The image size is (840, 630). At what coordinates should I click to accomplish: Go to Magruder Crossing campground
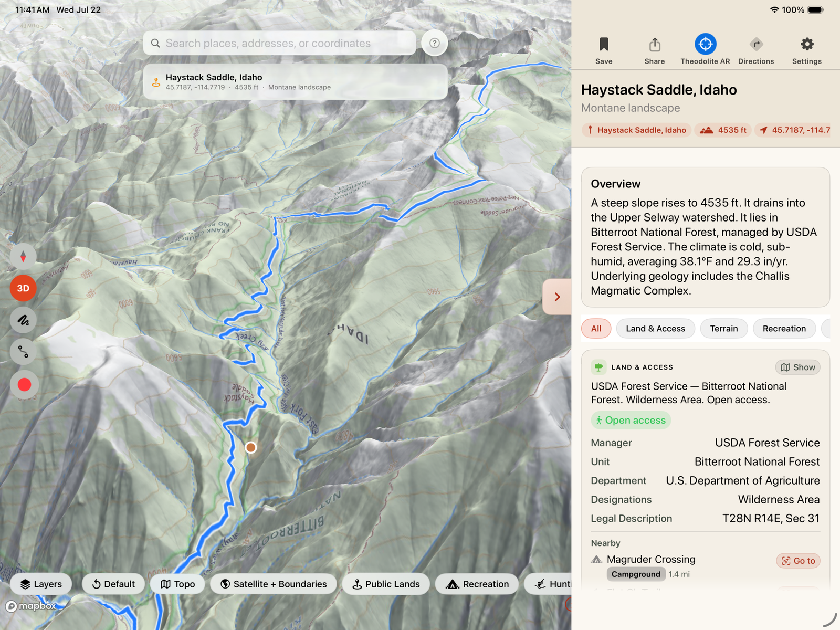(798, 561)
